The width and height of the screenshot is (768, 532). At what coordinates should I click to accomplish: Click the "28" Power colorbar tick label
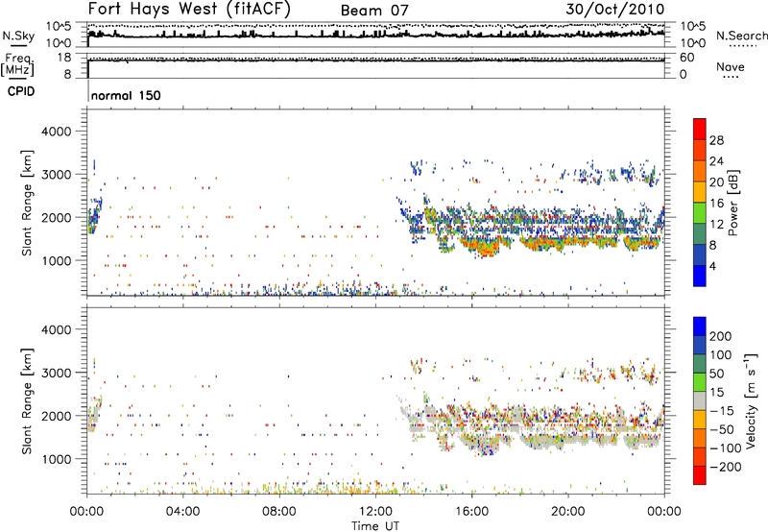click(x=716, y=140)
